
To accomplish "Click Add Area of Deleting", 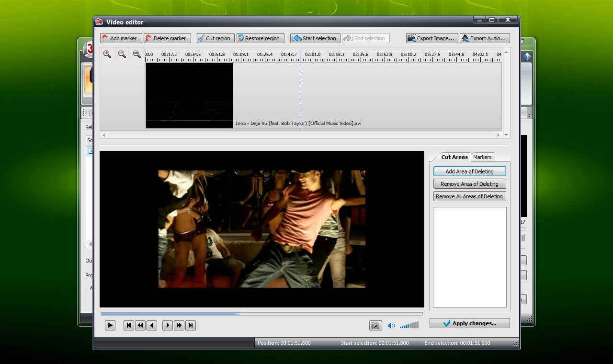I will coord(469,171).
